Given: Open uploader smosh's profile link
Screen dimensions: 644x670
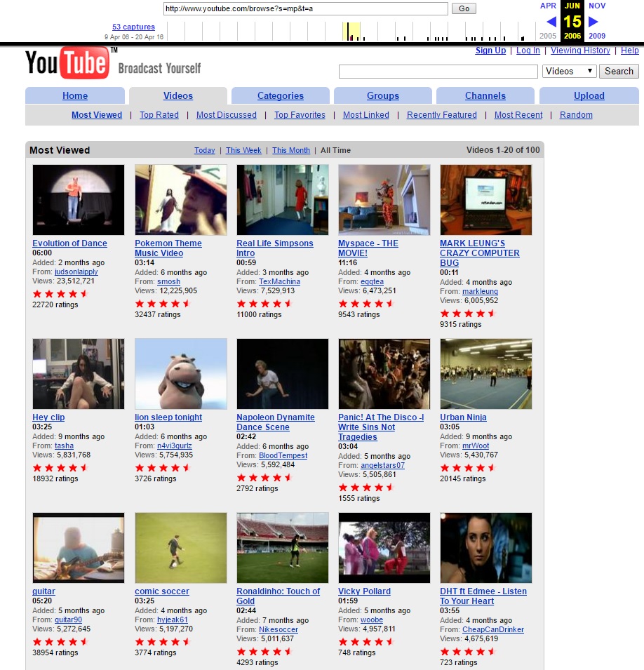Looking at the screenshot, I should (168, 281).
